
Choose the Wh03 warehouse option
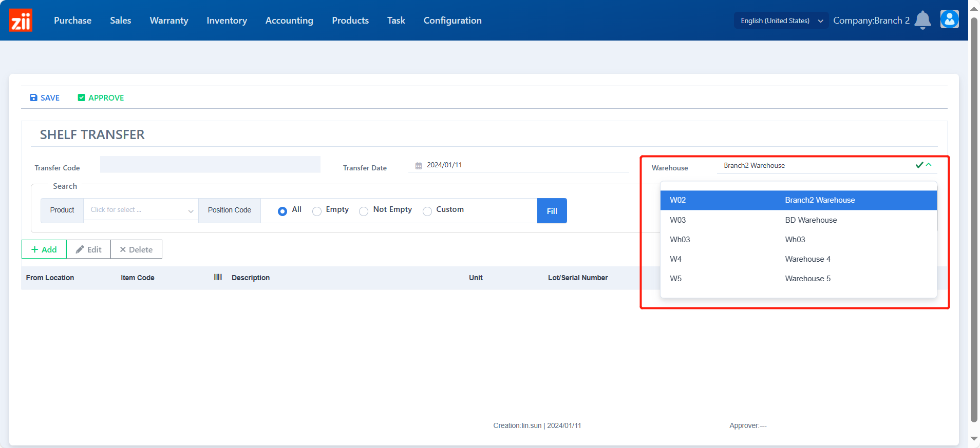coord(798,239)
